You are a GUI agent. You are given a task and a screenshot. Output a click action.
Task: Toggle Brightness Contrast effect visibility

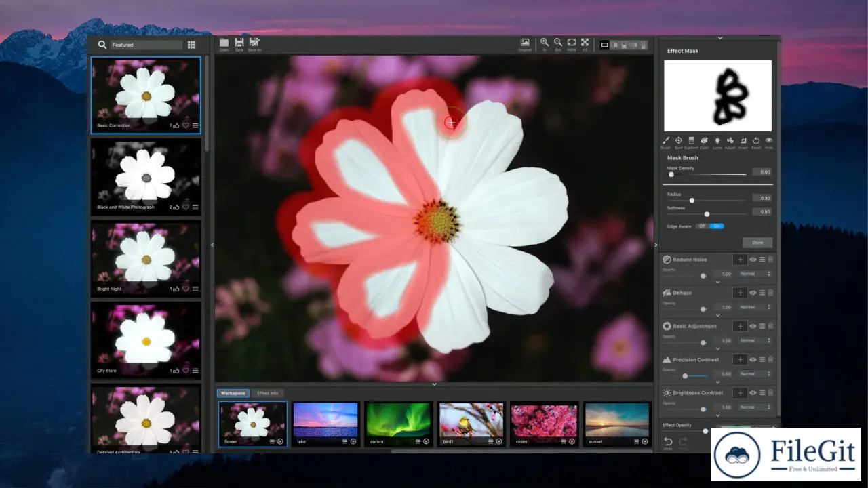pyautogui.click(x=753, y=392)
